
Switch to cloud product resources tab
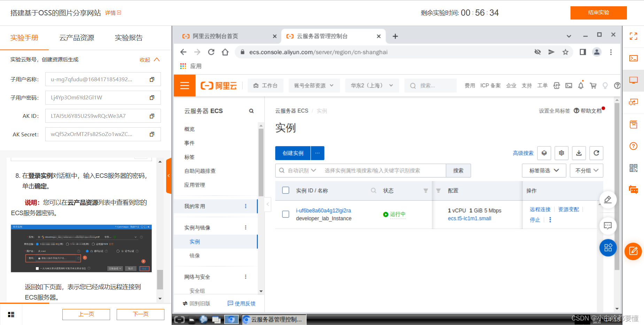pyautogui.click(x=77, y=38)
